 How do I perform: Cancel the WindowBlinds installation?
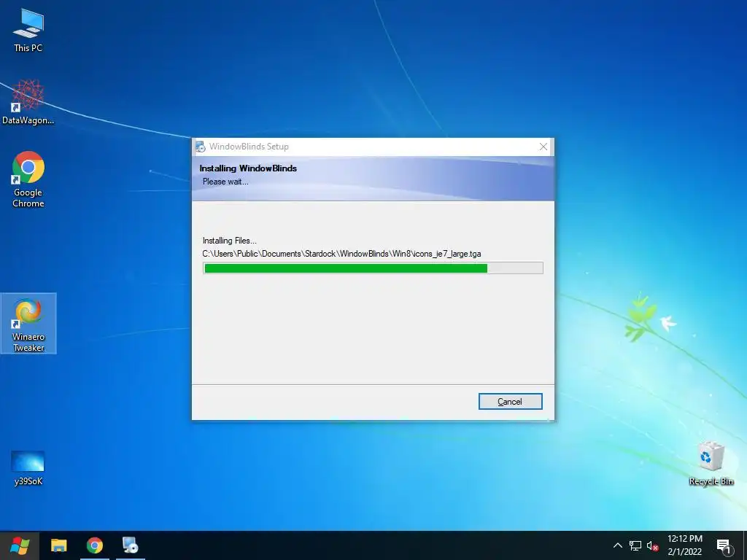click(510, 402)
